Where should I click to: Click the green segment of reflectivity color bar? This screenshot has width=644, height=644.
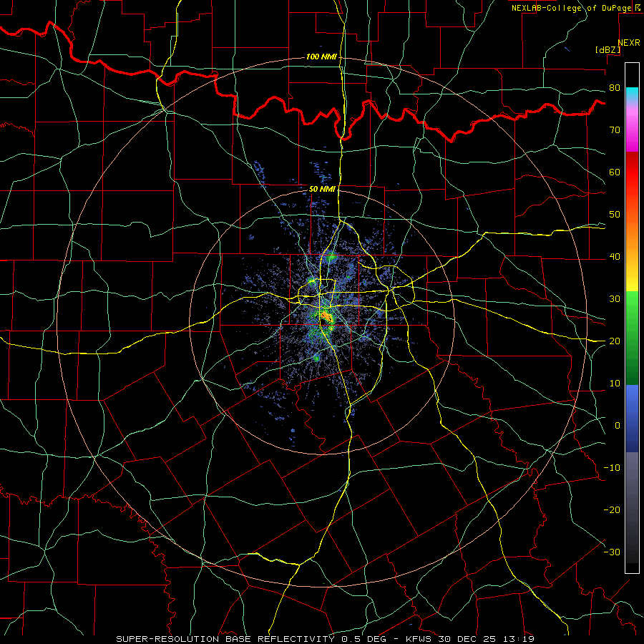tap(632, 338)
